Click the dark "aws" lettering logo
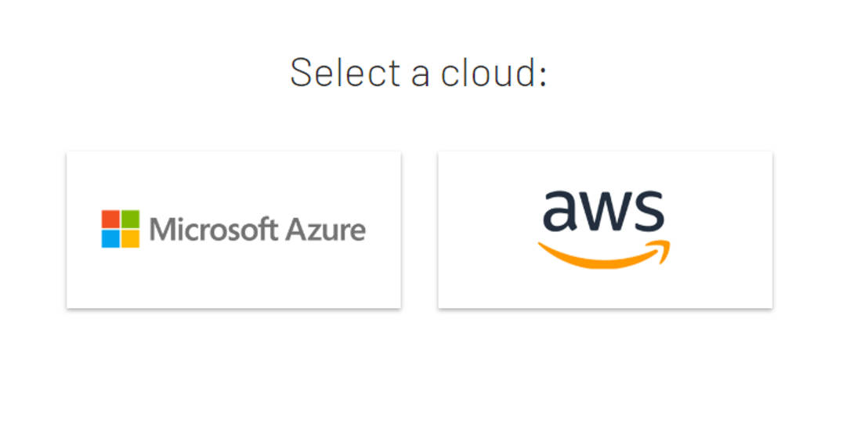 tap(603, 210)
